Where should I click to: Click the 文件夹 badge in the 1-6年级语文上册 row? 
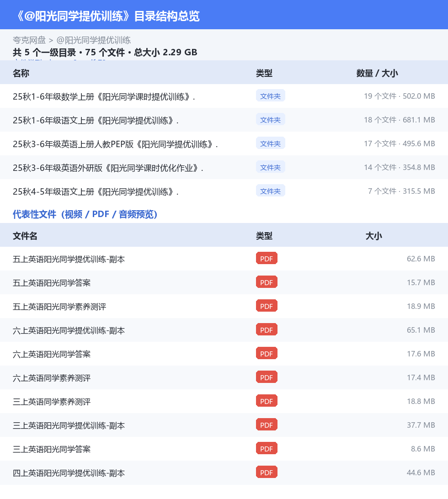(270, 120)
